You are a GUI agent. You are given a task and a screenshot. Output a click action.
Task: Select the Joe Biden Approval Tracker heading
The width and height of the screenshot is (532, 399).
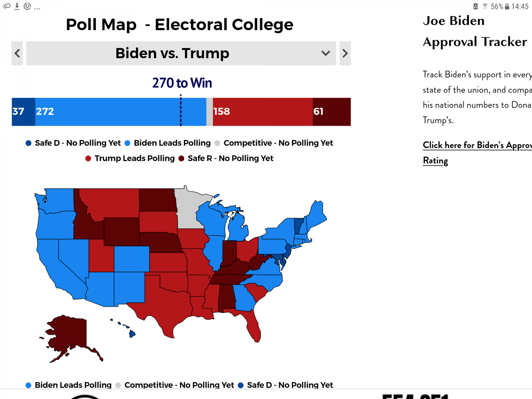(475, 31)
